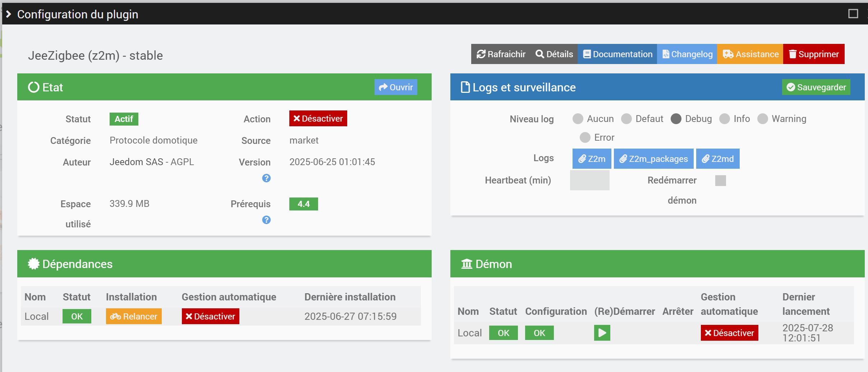Click Sauvegarder in Logs panel
Screen dimensions: 868x372
pos(816,87)
